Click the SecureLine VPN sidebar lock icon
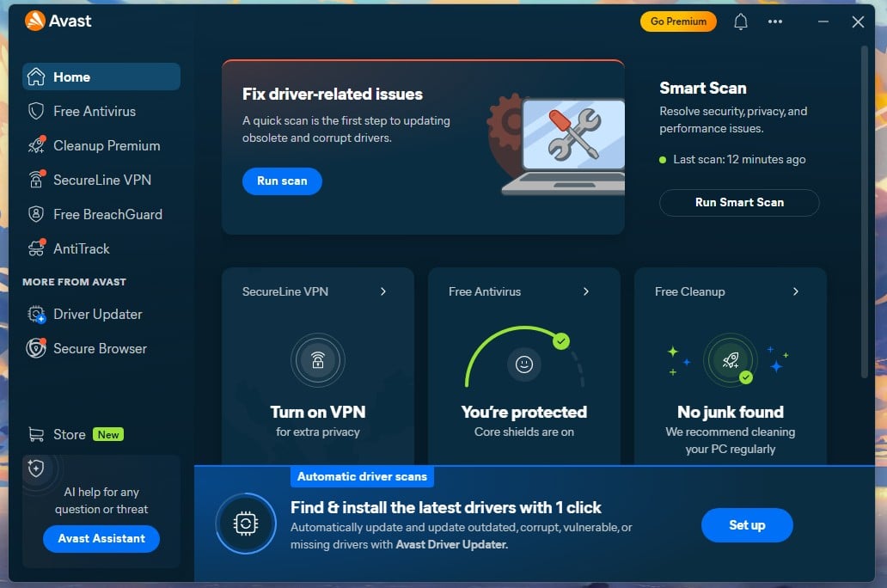The height and width of the screenshot is (588, 887). pos(36,180)
